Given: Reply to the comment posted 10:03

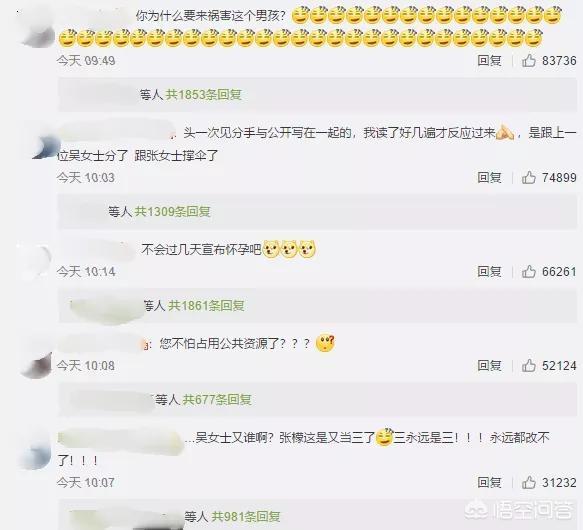Looking at the screenshot, I should click(x=489, y=177).
